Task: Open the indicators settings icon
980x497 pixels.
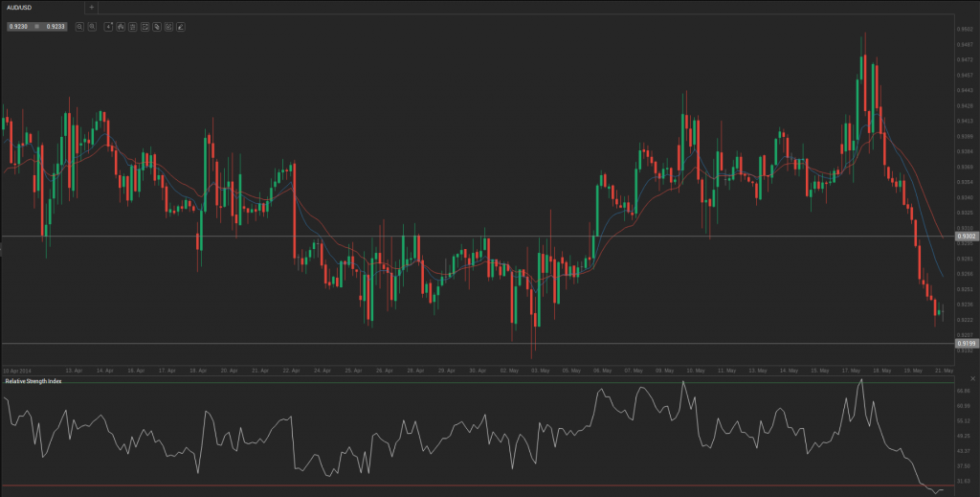Action: tap(132, 27)
